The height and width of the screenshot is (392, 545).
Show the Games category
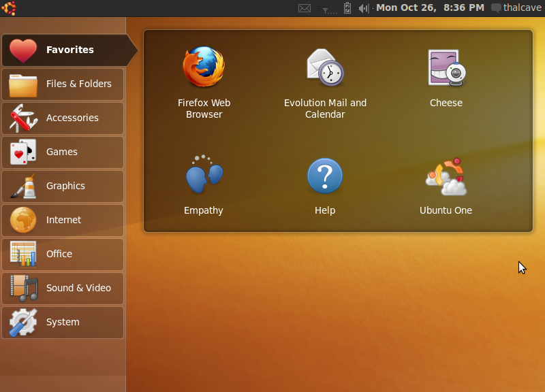tap(63, 152)
